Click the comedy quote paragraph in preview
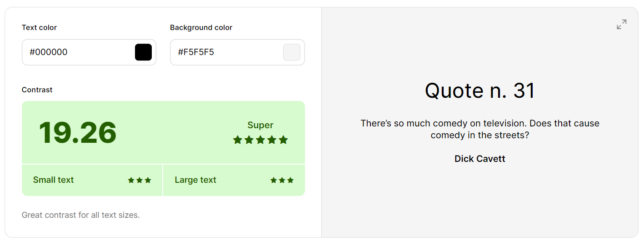 (x=480, y=129)
